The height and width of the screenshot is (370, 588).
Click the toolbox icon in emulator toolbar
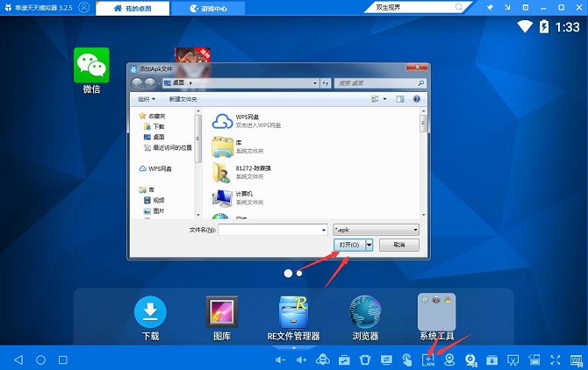pos(344,359)
